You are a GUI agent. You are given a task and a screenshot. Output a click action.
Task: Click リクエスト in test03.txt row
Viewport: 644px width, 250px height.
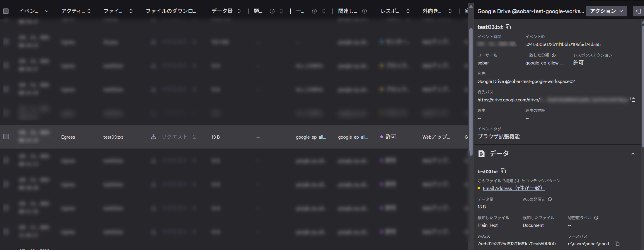[x=175, y=137]
